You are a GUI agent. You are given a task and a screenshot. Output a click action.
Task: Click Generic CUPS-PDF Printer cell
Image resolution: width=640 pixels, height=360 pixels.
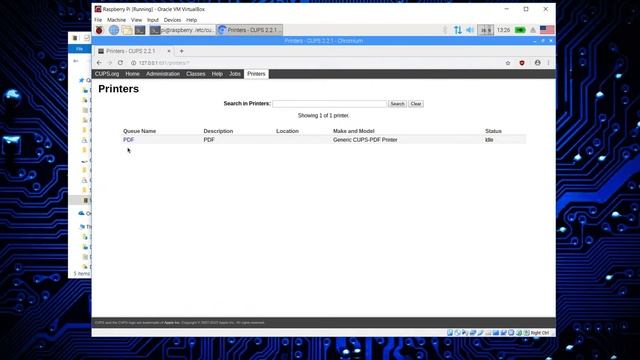[x=365, y=140]
